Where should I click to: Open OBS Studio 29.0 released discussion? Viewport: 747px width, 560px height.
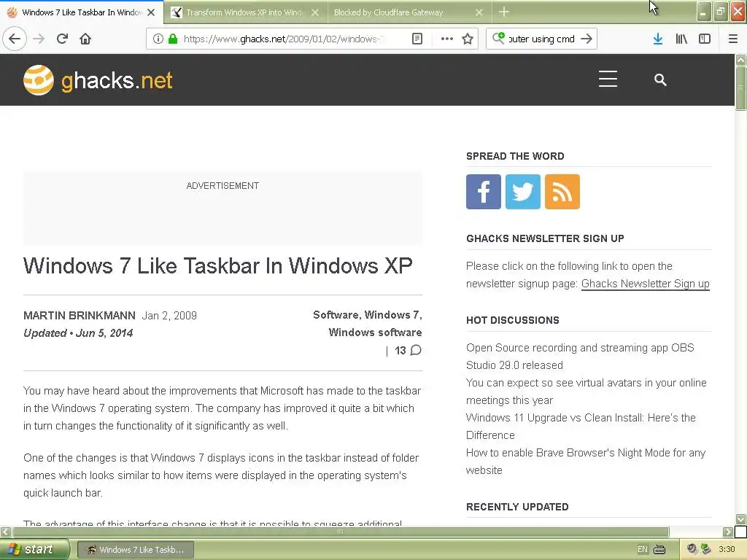tap(580, 356)
